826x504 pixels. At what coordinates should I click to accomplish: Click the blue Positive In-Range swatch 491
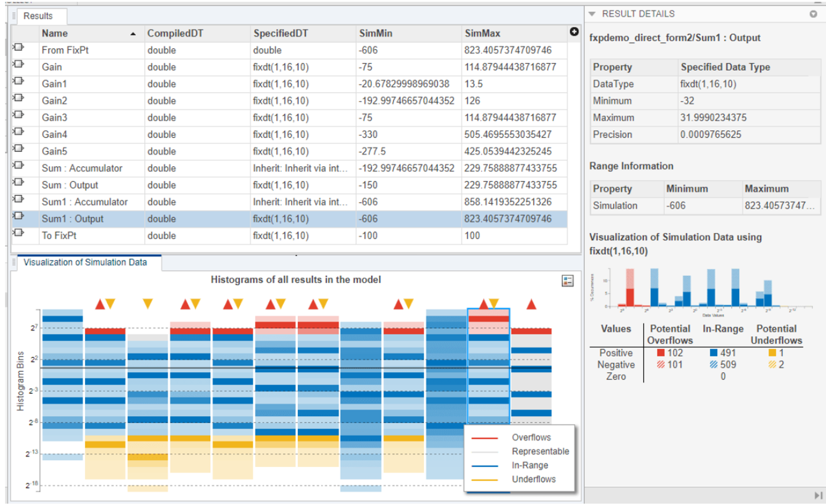tap(713, 353)
